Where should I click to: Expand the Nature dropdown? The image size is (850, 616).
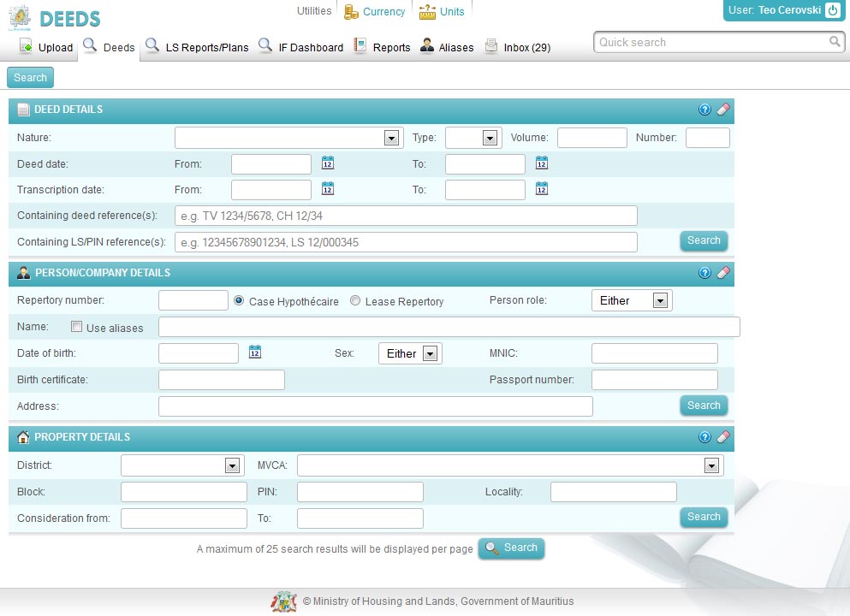tap(391, 138)
